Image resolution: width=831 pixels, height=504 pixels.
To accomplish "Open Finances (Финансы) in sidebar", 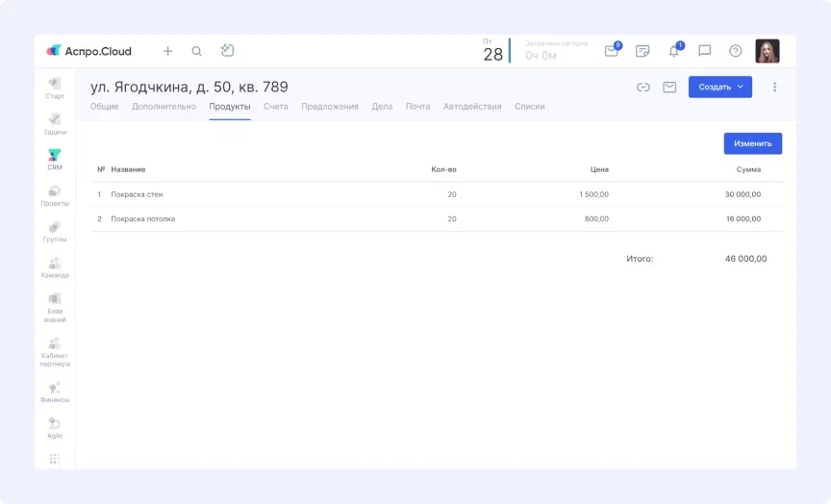I will (55, 391).
